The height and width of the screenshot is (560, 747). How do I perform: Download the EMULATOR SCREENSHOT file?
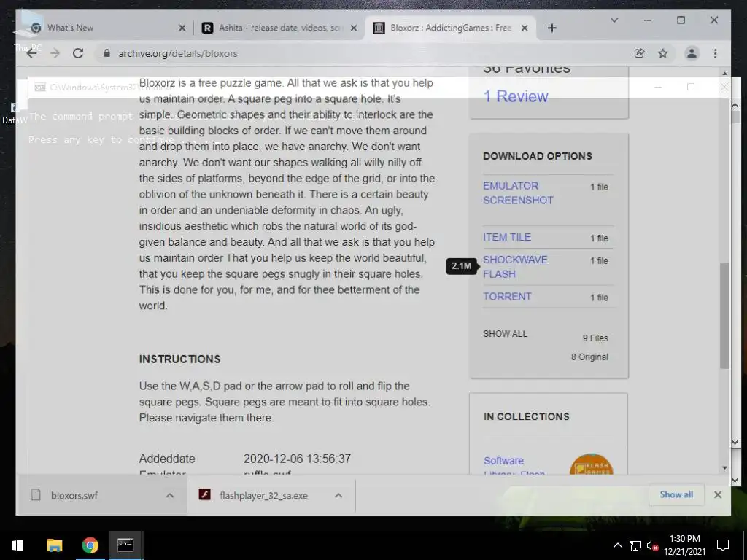pyautogui.click(x=518, y=192)
